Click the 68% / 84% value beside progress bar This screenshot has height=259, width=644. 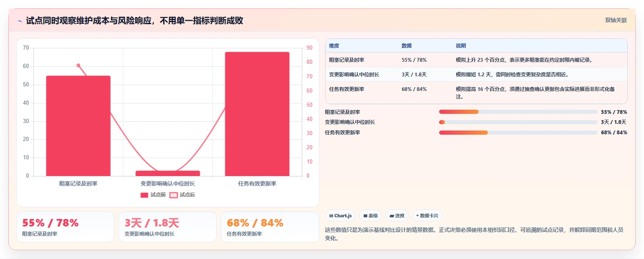[x=614, y=132]
